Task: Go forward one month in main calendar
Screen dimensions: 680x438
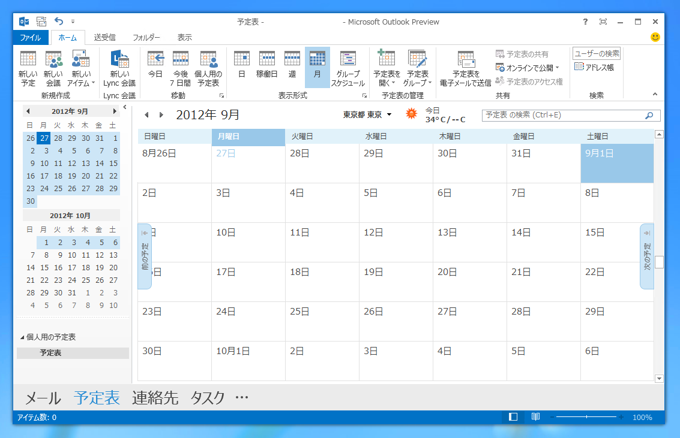Action: [161, 115]
